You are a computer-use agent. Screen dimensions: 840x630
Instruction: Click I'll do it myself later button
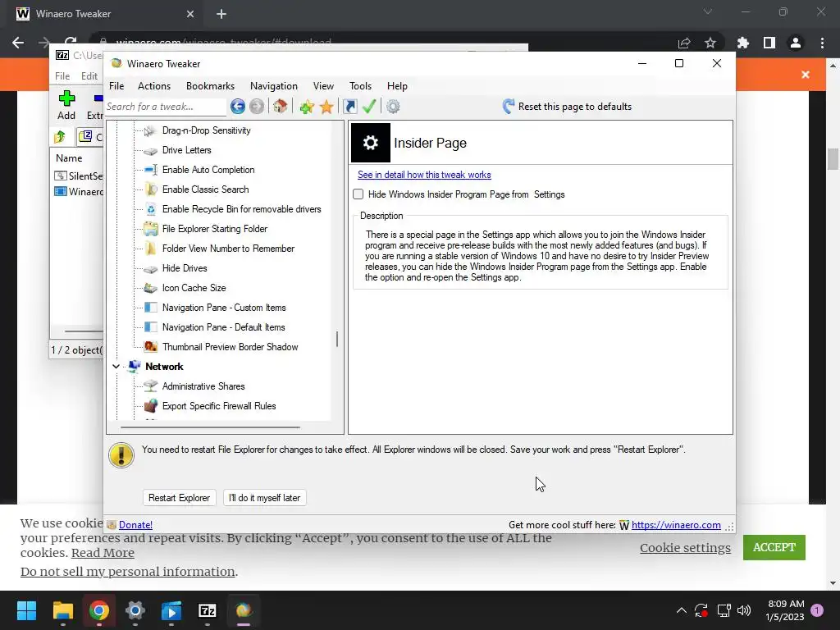pyautogui.click(x=265, y=498)
